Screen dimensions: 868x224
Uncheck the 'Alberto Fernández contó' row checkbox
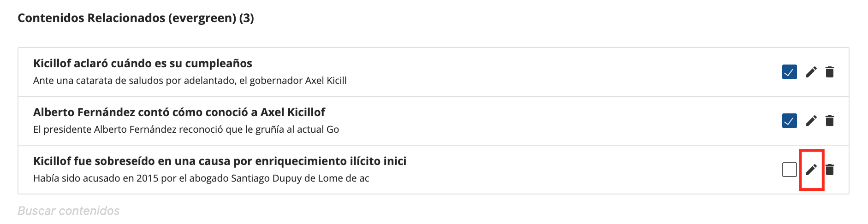coord(789,121)
